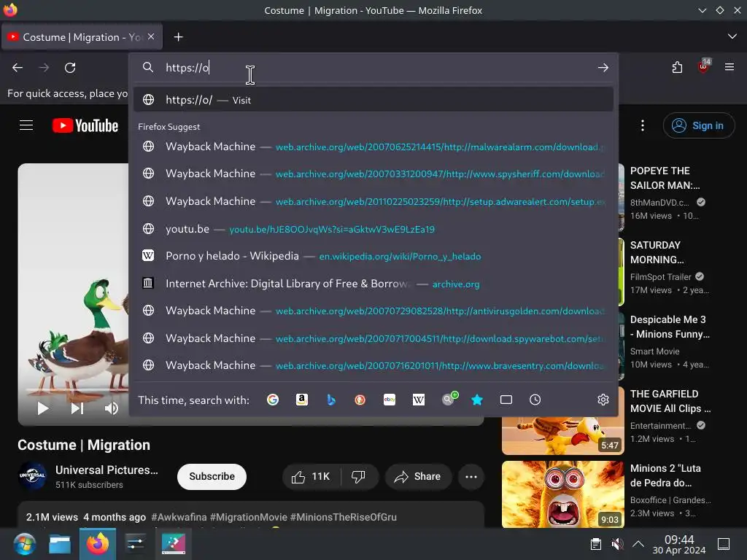The width and height of the screenshot is (747, 560).
Task: Open Porno y helado Wikipedia suggestion
Action: pyautogui.click(x=373, y=256)
